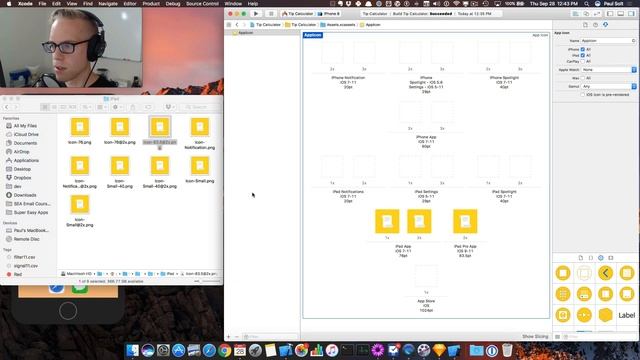The height and width of the screenshot is (360, 640).
Task: Open the iPhone 8 device selector
Action: [x=329, y=13]
